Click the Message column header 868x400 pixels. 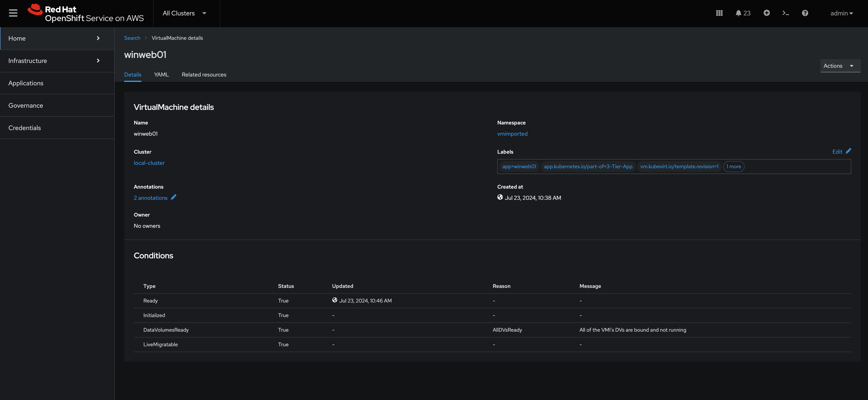pyautogui.click(x=590, y=286)
